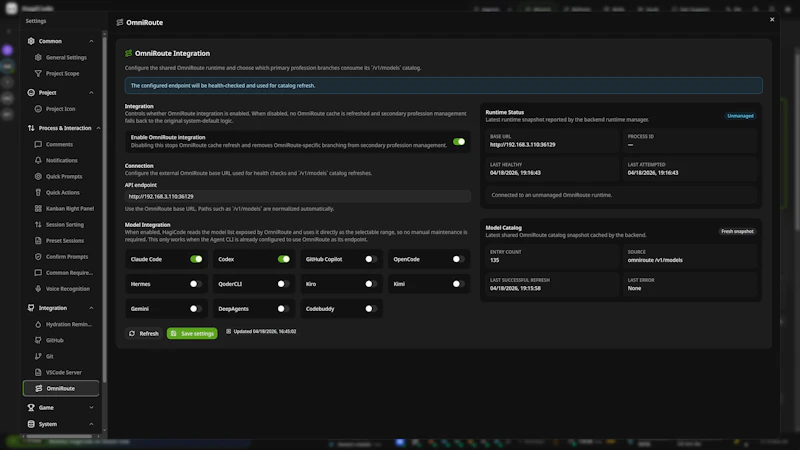
Task: Select the Project Scope filter icon
Action: pos(38,73)
